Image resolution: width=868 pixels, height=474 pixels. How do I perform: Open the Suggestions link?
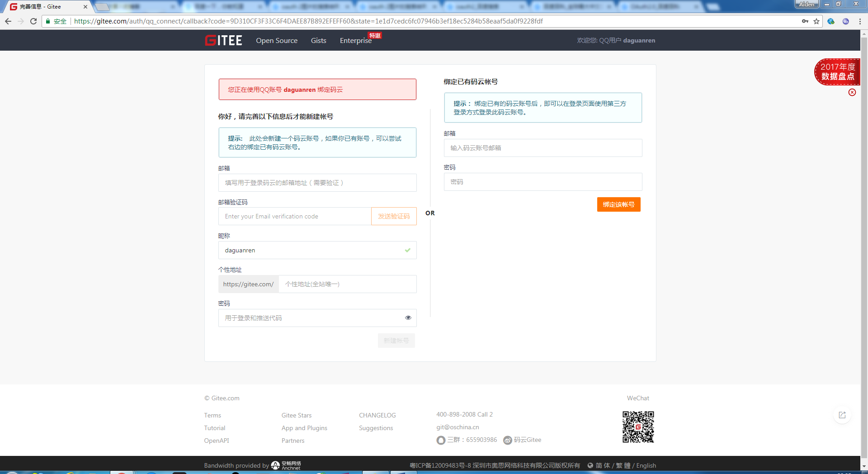pyautogui.click(x=376, y=428)
